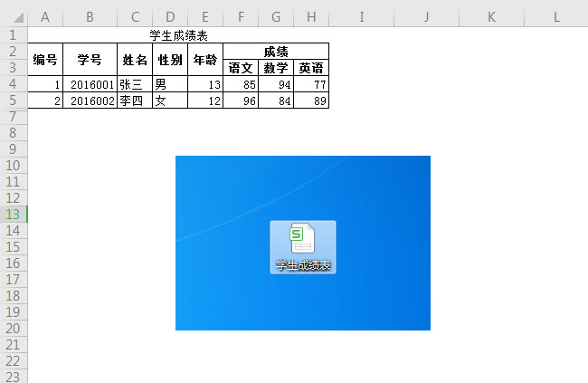The image size is (588, 383).
Task: Select the 成绩 merged header cell
Action: [x=276, y=51]
